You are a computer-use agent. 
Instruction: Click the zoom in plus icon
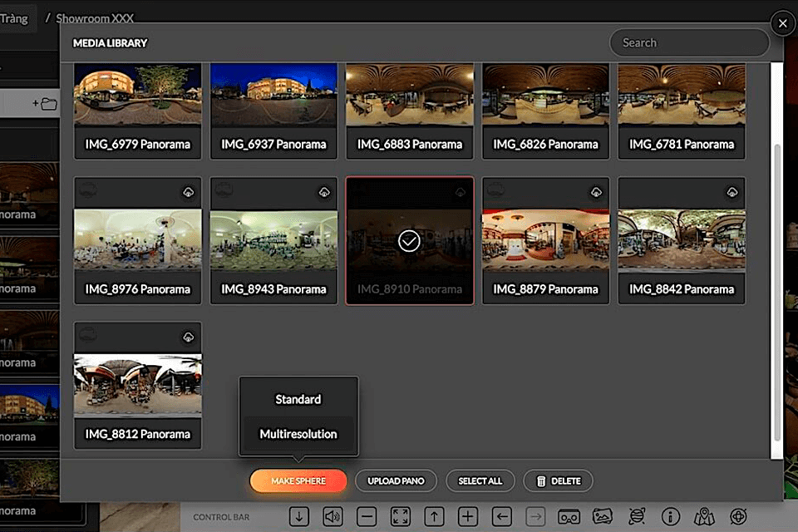468,517
